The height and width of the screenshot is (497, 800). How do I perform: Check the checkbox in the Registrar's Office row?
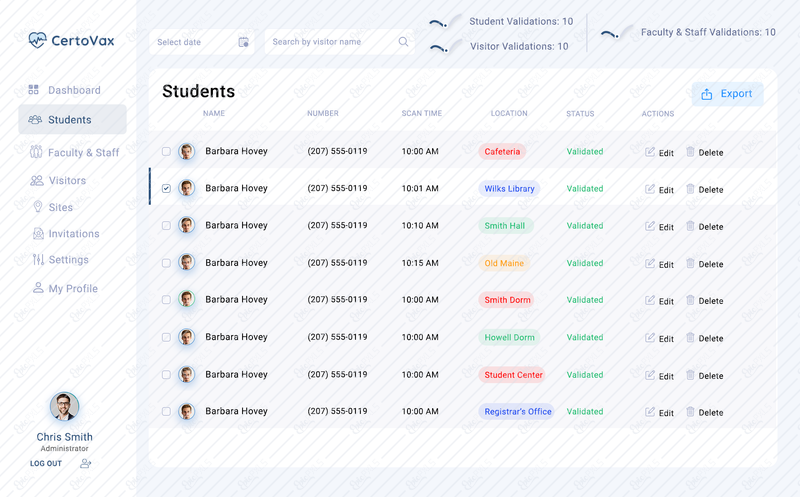pos(166,411)
